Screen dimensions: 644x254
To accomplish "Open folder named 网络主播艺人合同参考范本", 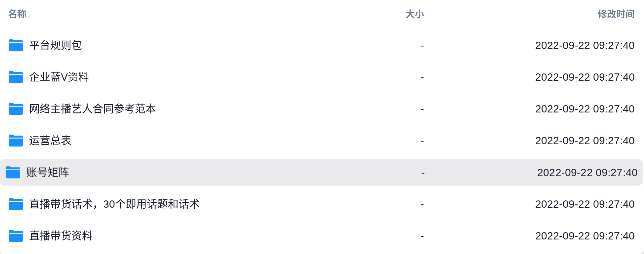I will 93,109.
